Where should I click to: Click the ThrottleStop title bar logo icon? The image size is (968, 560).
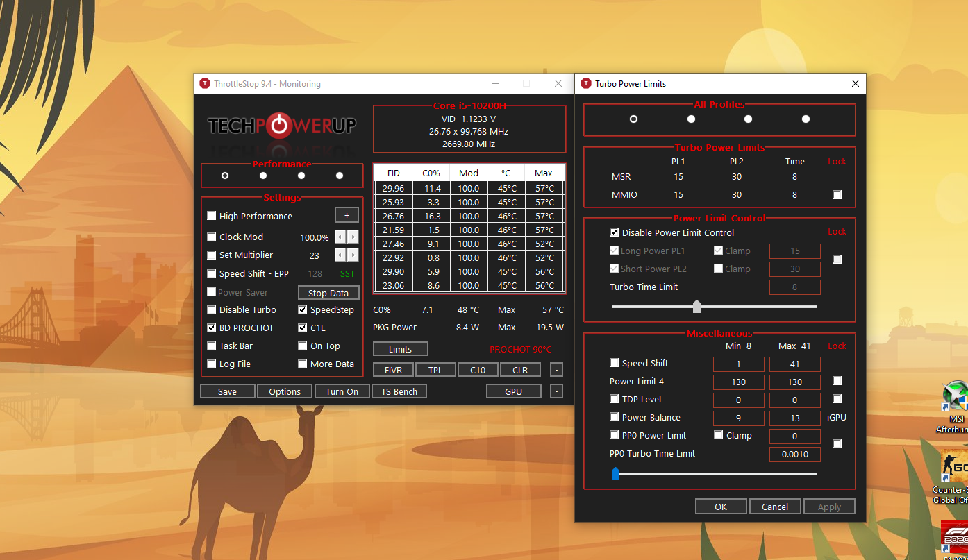click(205, 84)
